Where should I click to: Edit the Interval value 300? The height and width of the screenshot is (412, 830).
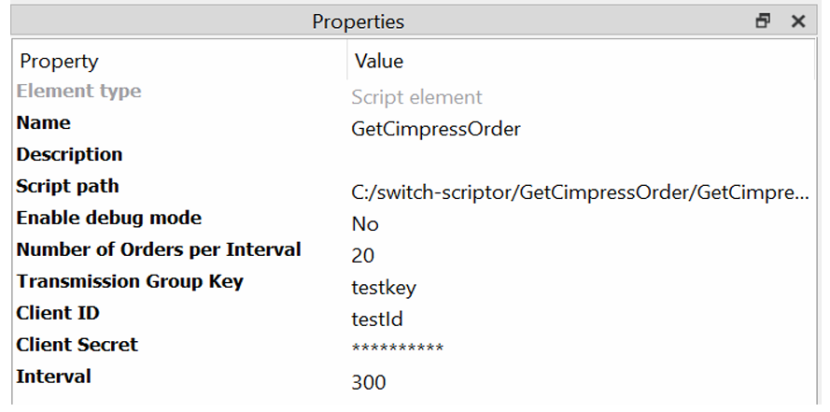click(x=369, y=382)
